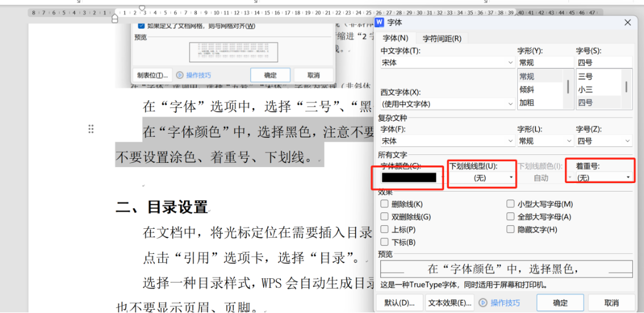Check the 隐藏文字 option
This screenshot has height=313, width=644.
(x=511, y=230)
